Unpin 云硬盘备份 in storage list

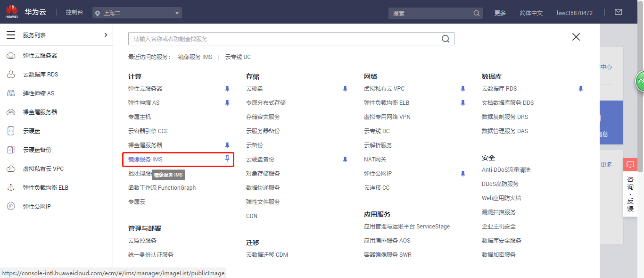[x=345, y=160]
